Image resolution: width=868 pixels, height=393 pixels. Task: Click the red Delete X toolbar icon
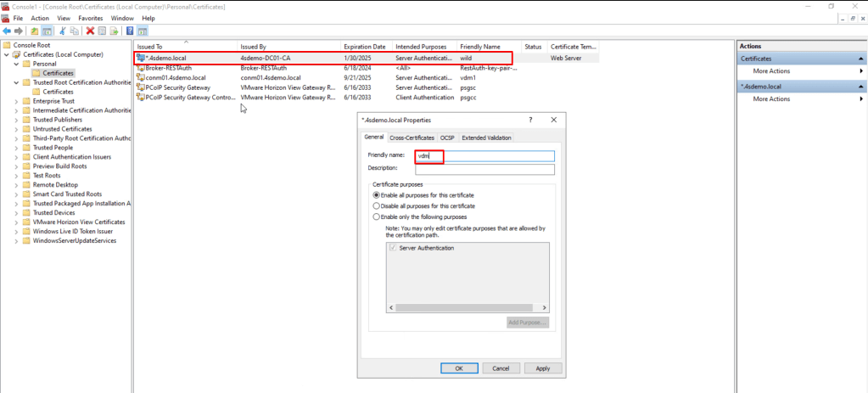[x=90, y=31]
